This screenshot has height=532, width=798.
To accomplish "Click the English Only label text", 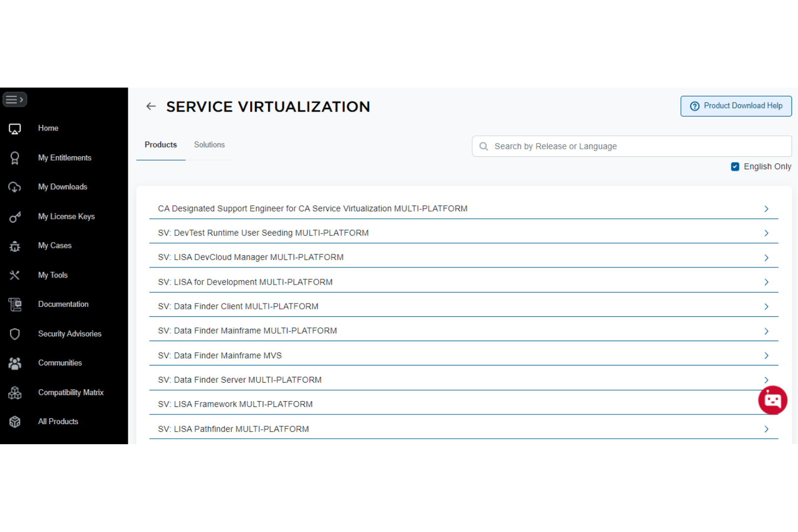I will click(x=767, y=167).
